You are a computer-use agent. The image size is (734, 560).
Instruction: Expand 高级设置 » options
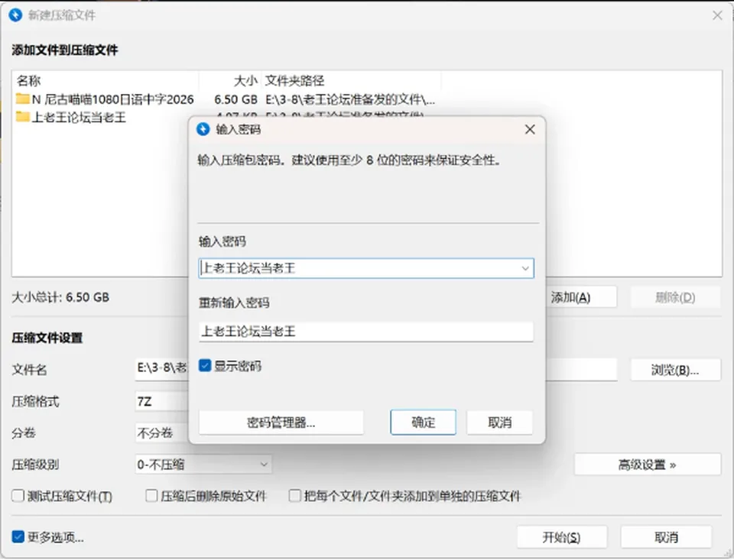pyautogui.click(x=648, y=465)
